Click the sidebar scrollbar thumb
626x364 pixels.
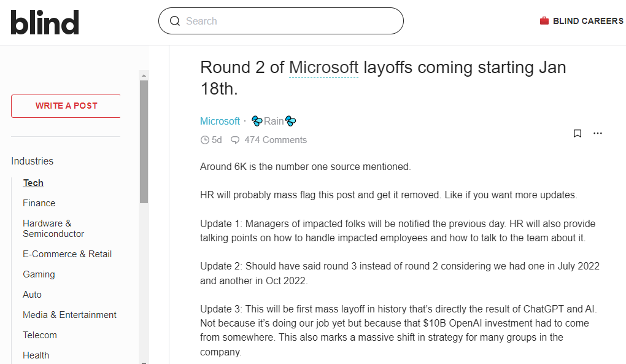coord(144,141)
